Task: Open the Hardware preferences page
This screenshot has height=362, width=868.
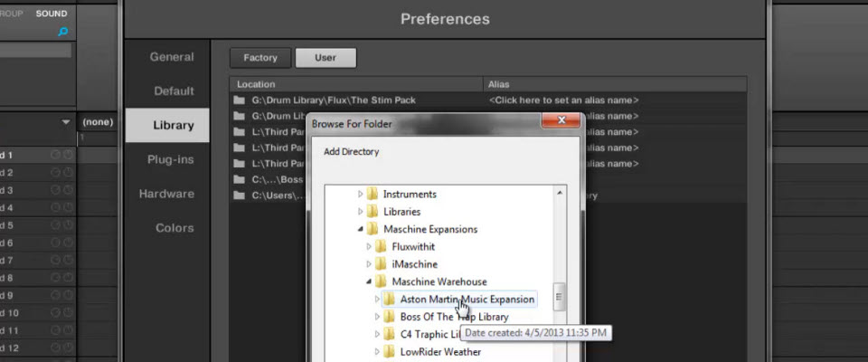Action: [x=166, y=194]
